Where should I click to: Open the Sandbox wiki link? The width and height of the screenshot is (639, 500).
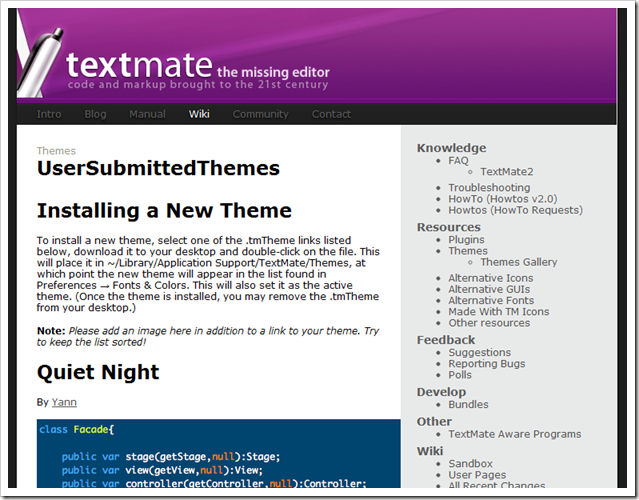[x=470, y=464]
